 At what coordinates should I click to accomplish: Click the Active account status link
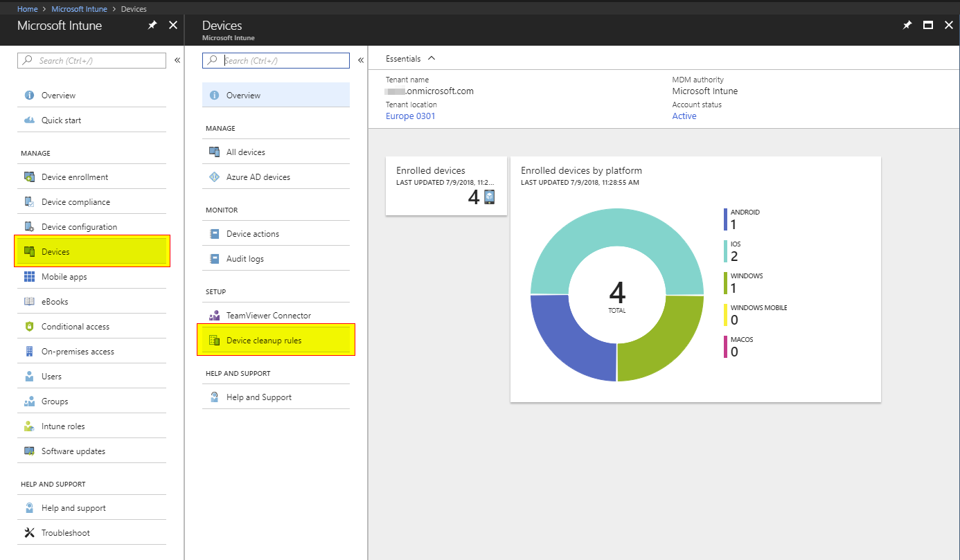click(684, 116)
